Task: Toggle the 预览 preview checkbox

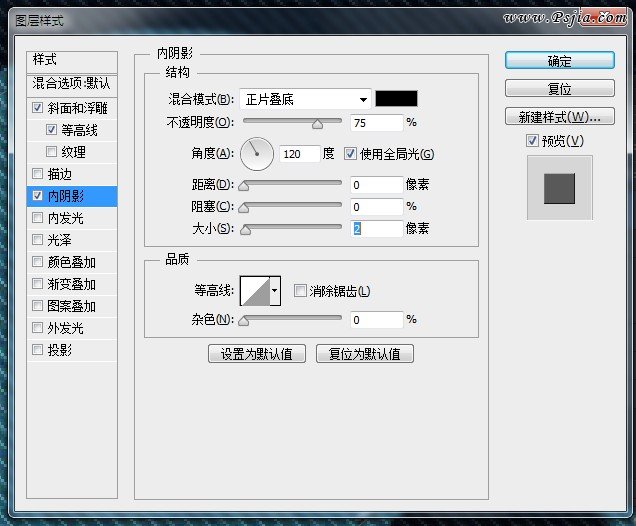Action: tap(532, 141)
